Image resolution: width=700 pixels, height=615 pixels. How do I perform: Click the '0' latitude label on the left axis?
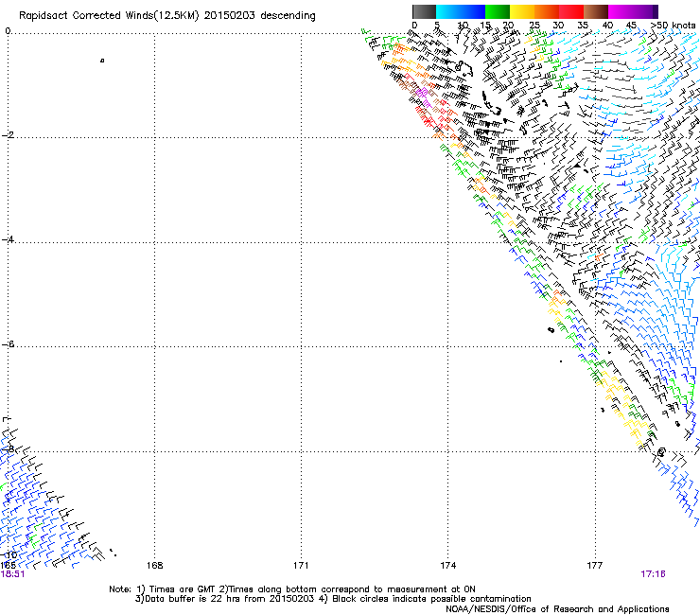(8, 31)
